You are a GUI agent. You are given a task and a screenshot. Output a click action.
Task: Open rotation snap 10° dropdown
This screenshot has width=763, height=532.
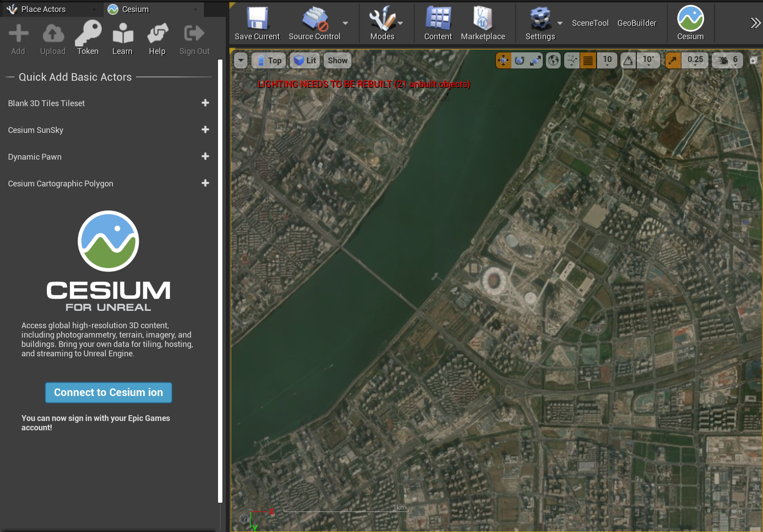648,61
